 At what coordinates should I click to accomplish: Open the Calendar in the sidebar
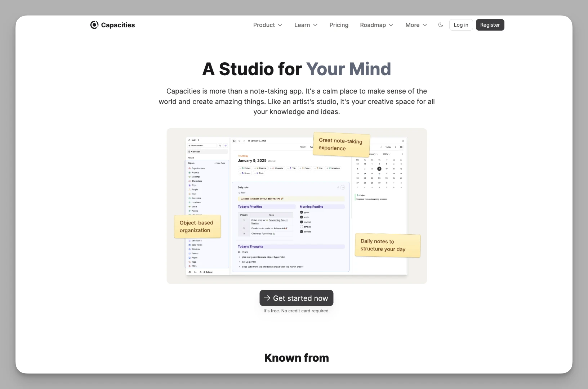(x=196, y=151)
